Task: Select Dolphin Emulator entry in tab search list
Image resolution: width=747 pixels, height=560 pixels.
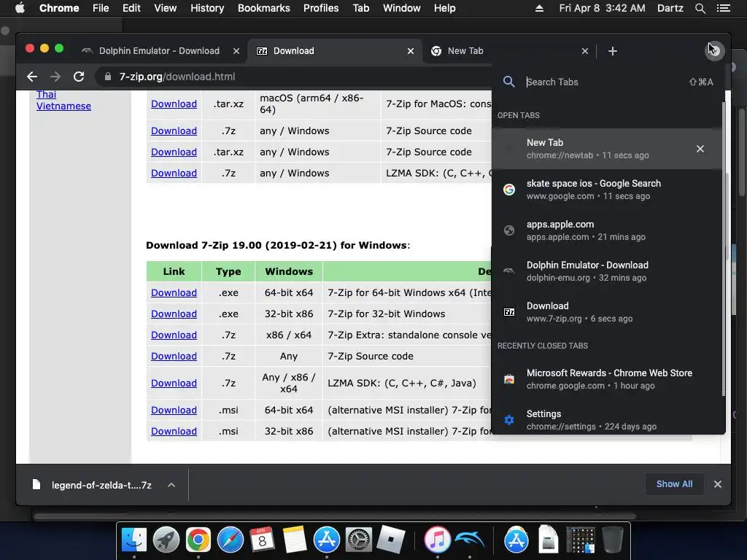Action: 607,271
